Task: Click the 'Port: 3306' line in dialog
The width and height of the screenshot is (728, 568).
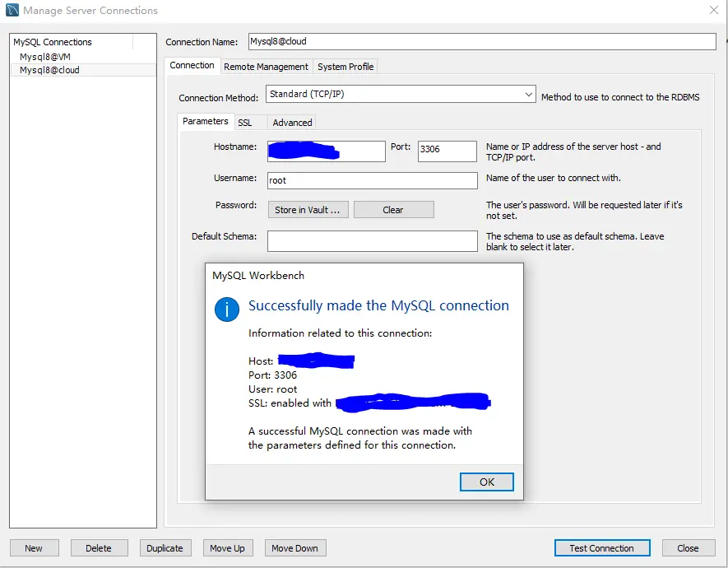Action: tap(272, 375)
